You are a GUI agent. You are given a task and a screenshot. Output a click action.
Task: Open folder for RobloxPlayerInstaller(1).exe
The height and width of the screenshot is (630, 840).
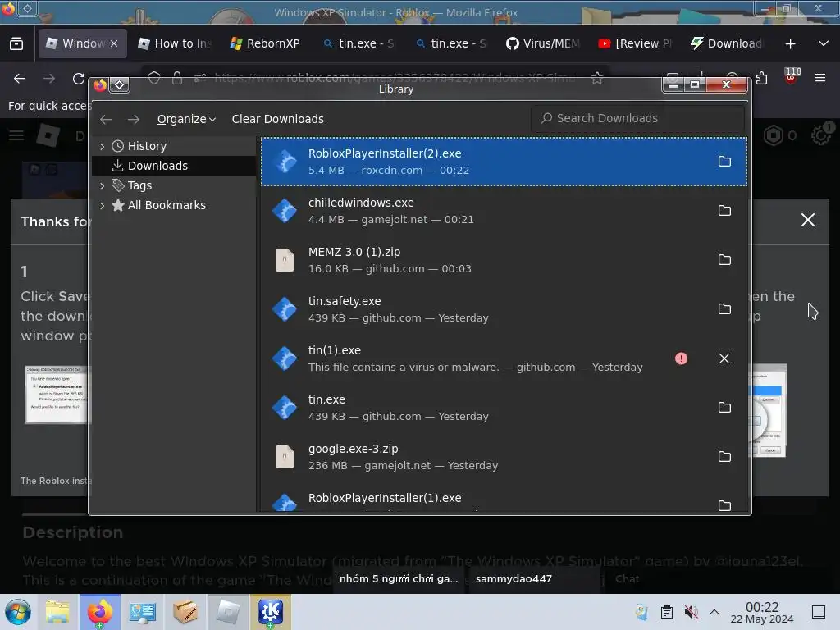pyautogui.click(x=724, y=505)
